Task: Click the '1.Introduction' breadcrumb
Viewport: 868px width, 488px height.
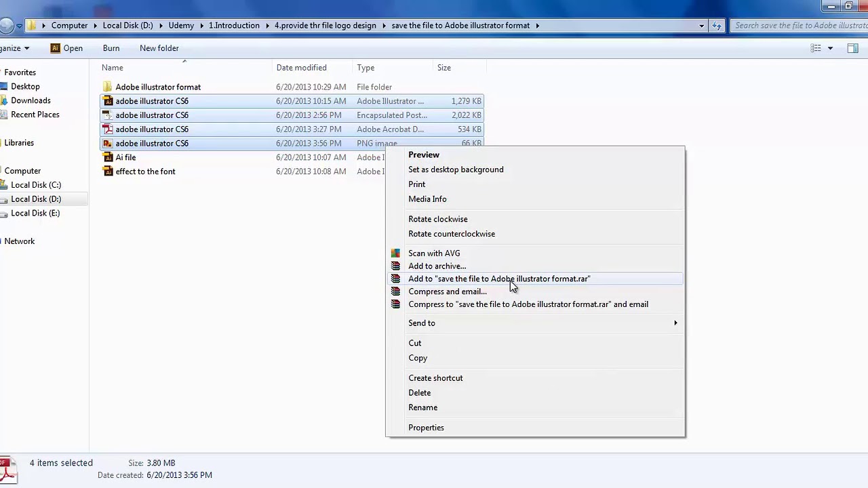Action: coord(234,26)
